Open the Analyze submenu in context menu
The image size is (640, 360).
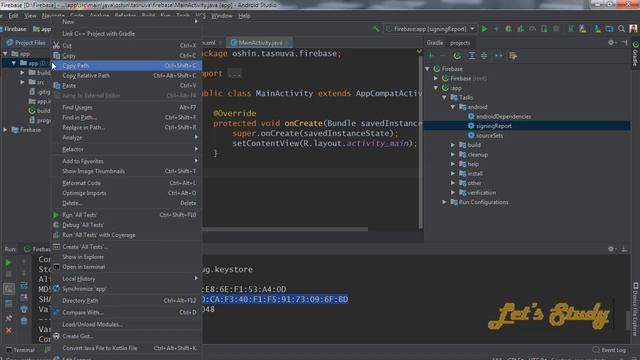[127, 138]
